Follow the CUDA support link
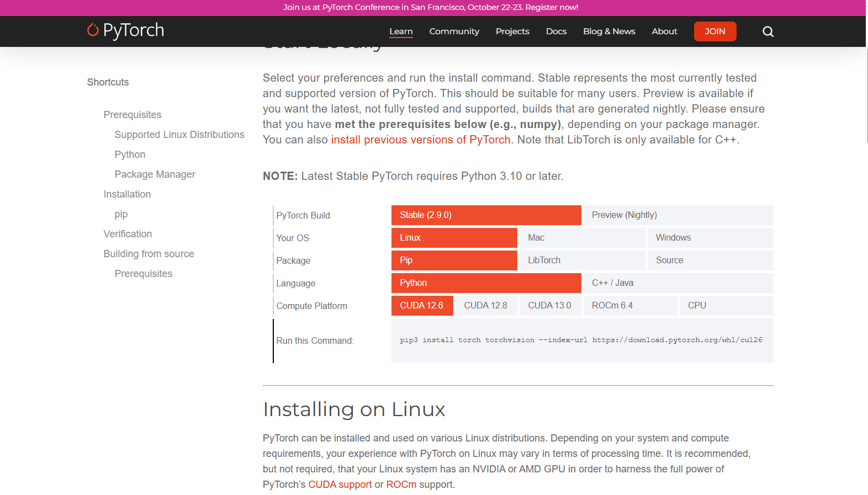868x495 pixels. 340,485
